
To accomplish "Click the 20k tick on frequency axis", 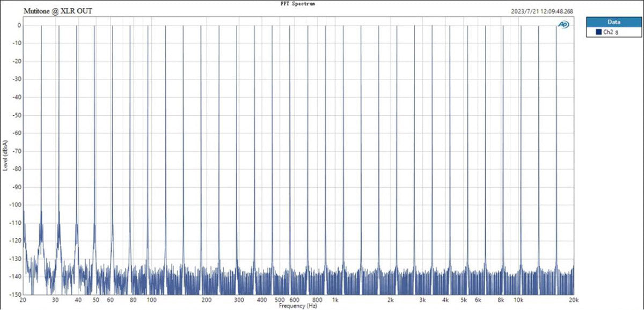I will click(574, 300).
